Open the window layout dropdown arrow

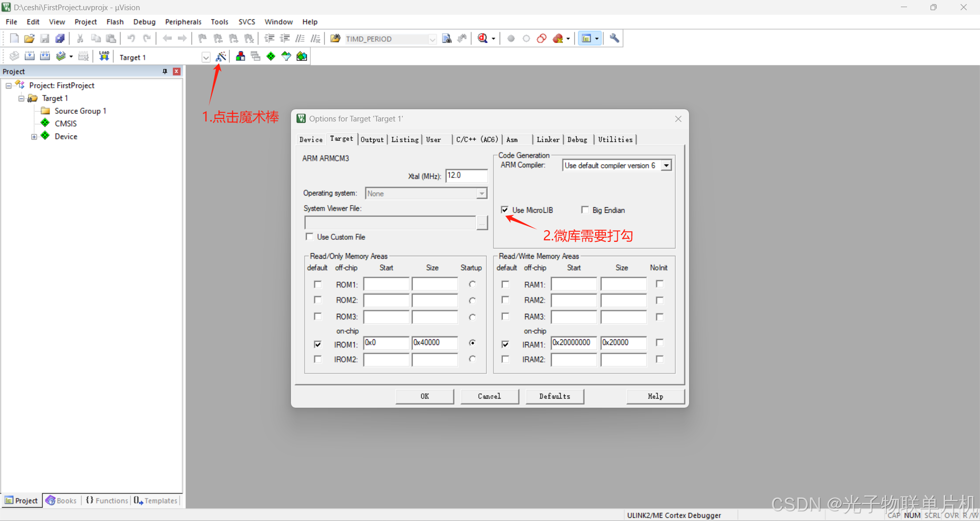(597, 39)
